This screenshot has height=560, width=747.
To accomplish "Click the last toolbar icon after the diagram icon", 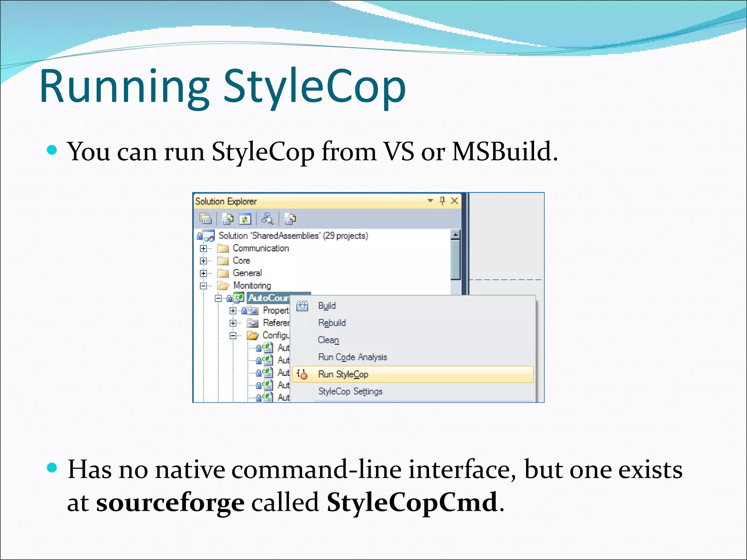I will coord(290,218).
